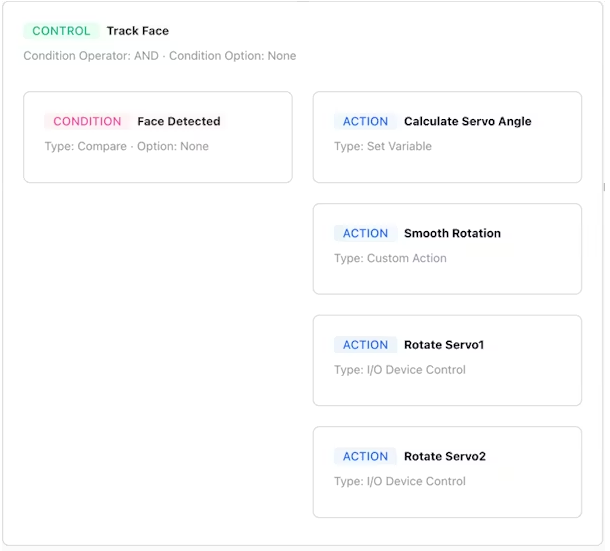This screenshot has width=610, height=551.
Task: Click the Condition Operator: AND description text
Action: (160, 56)
